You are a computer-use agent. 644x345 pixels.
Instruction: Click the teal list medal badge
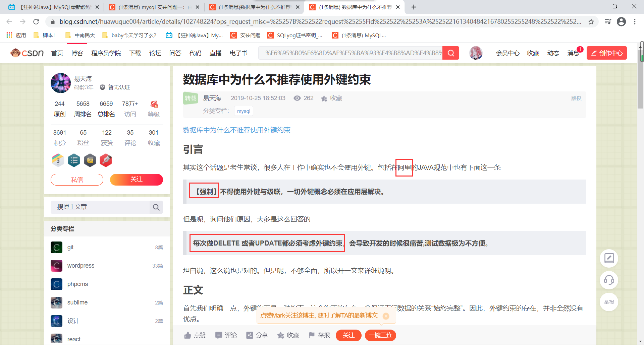pos(74,160)
